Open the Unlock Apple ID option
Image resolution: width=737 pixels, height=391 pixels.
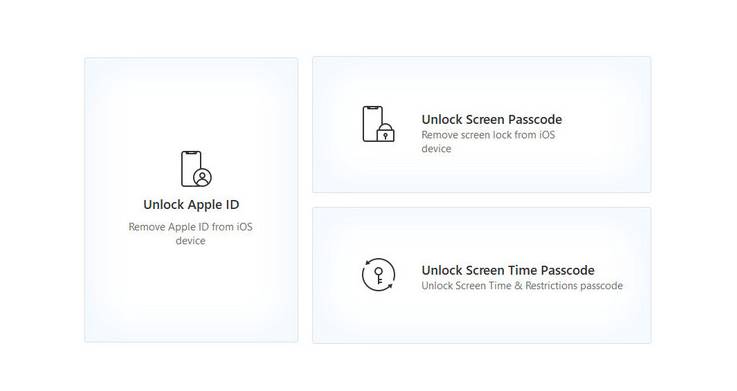coord(191,204)
